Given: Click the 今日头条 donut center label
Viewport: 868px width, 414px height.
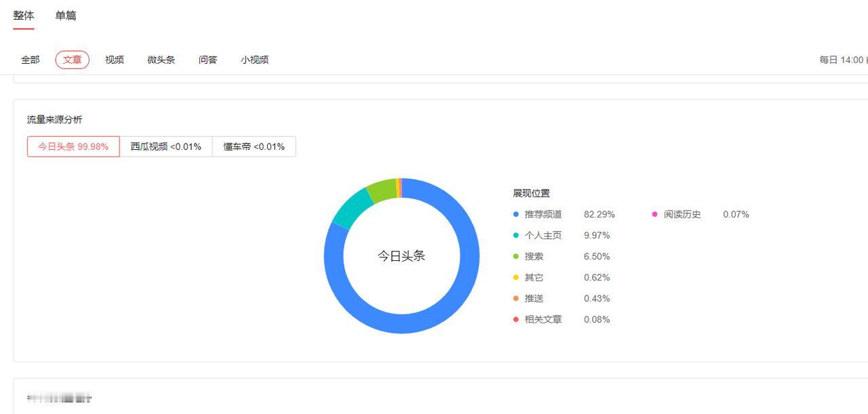Looking at the screenshot, I should point(401,256).
